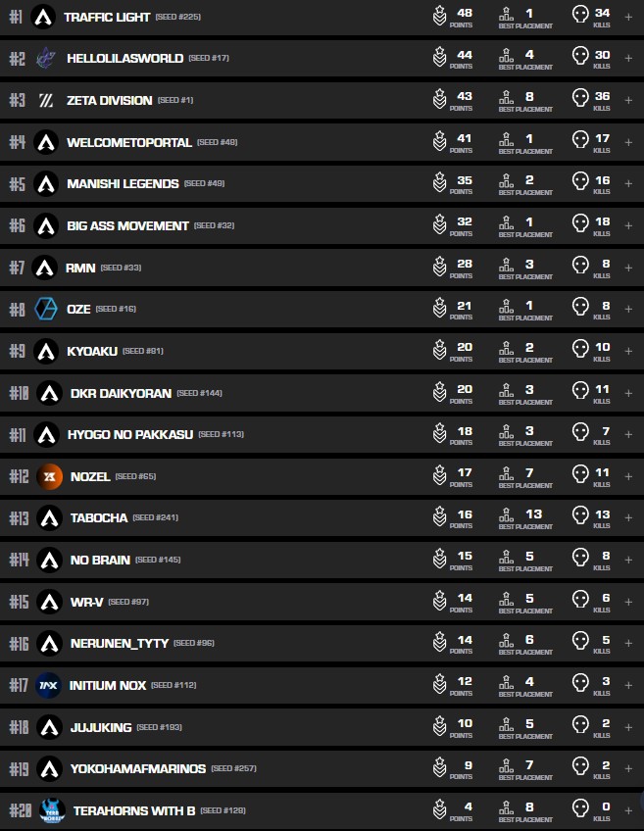Click the HelloLilasWorld team logo
Screen dimensions: 644x831
tap(46, 59)
